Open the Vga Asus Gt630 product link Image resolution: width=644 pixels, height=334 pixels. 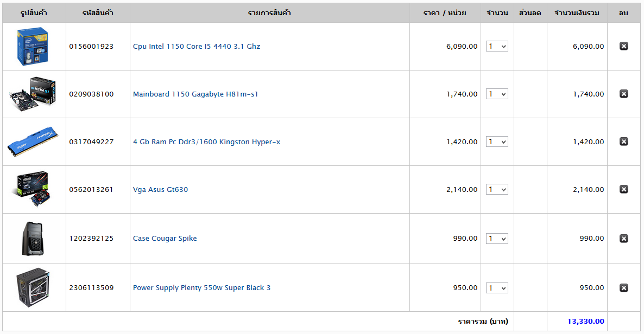point(161,190)
